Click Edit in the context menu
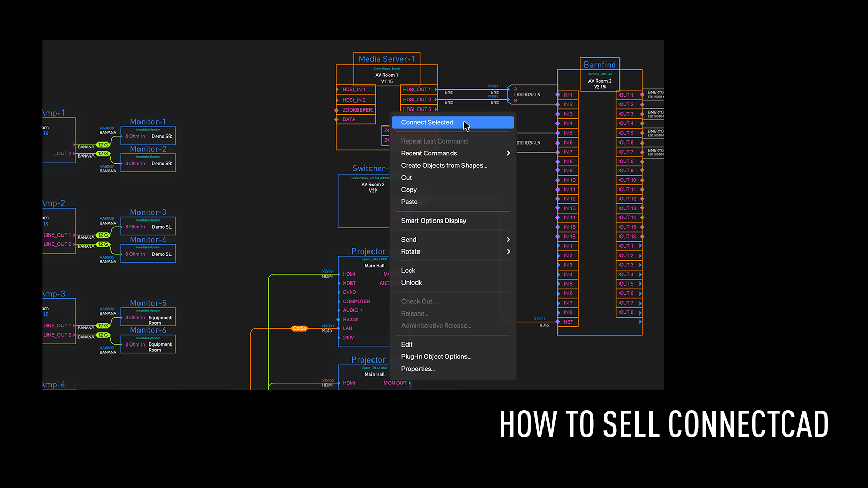The height and width of the screenshot is (488, 868). [407, 344]
